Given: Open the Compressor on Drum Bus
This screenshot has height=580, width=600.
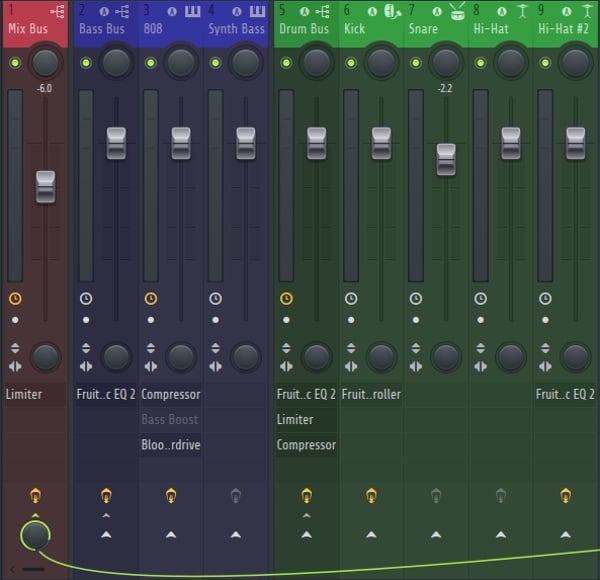Looking at the screenshot, I should coord(306,445).
